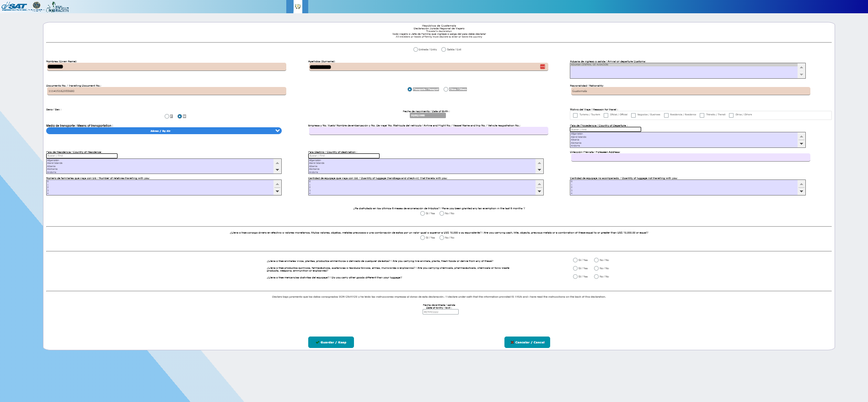
Task: Check the Turismo / Tourism checkbox
Action: 575,115
